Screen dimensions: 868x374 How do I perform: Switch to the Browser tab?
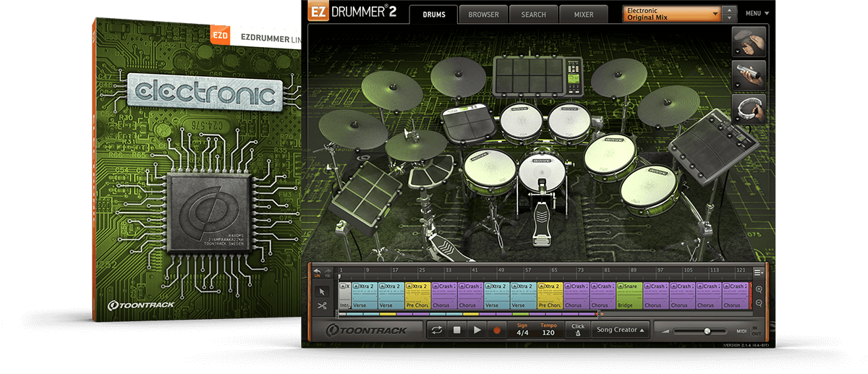(x=483, y=14)
